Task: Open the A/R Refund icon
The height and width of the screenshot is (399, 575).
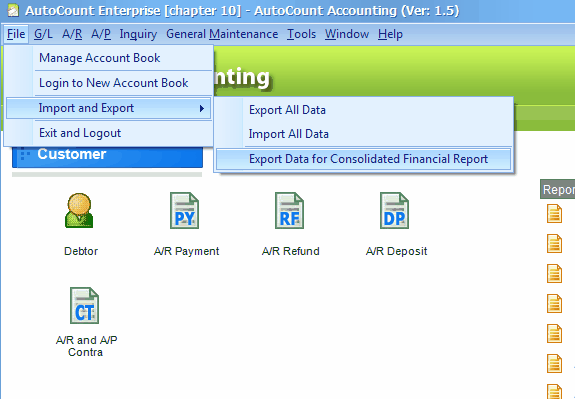Action: (290, 211)
